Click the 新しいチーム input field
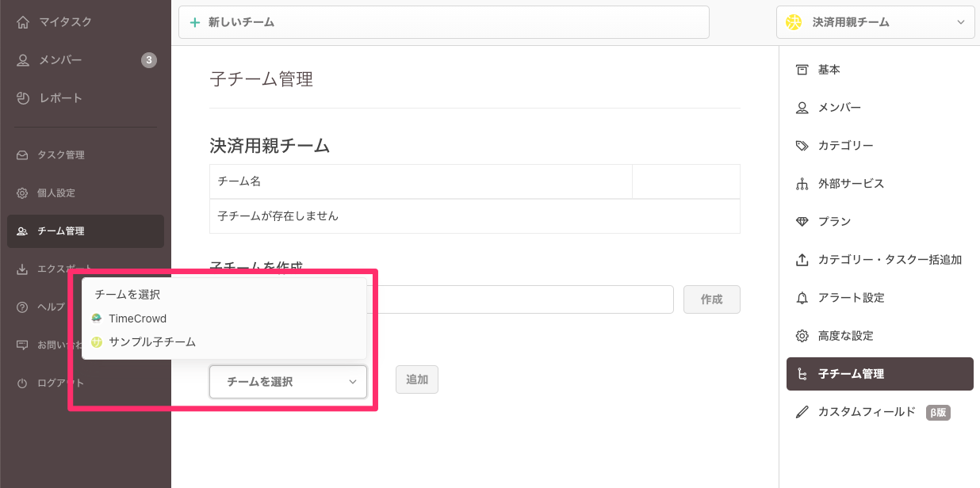This screenshot has height=488, width=980. (x=444, y=22)
